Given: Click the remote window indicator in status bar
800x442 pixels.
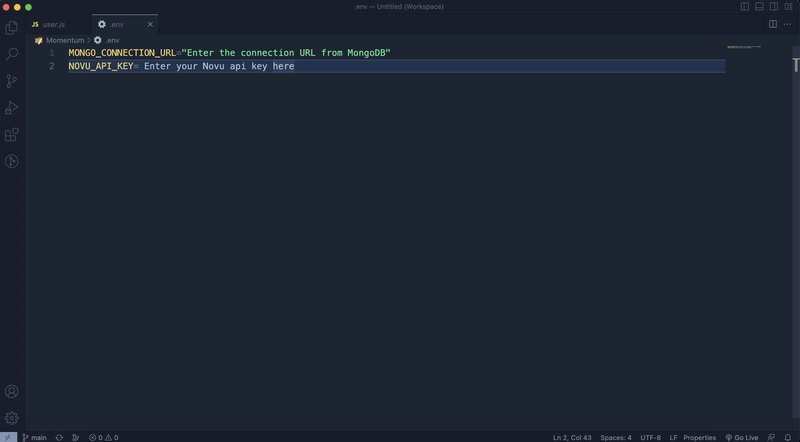Looking at the screenshot, I should [8, 437].
